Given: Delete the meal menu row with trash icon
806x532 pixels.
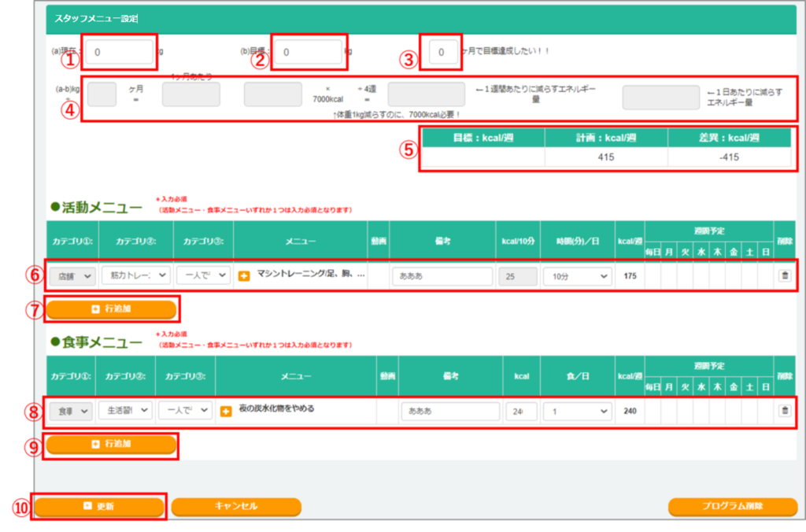Looking at the screenshot, I should pos(784,411).
